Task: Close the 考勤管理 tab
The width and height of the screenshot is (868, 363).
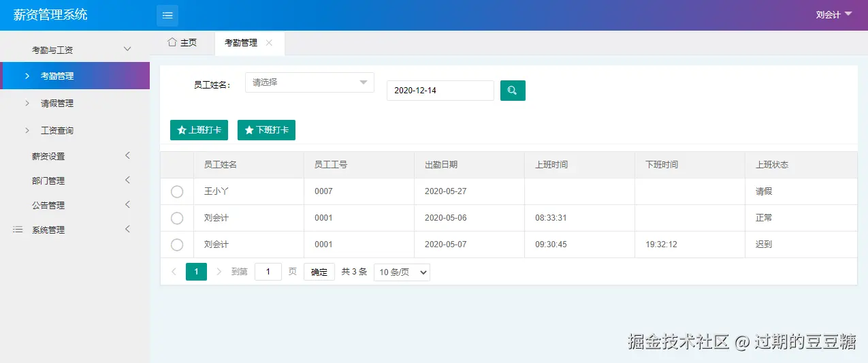Action: (269, 43)
